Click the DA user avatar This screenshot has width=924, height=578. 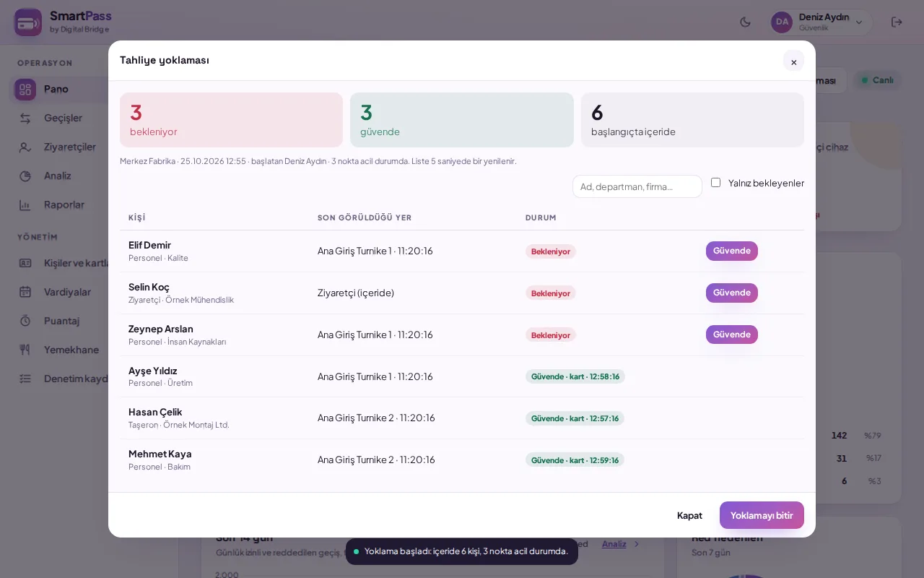click(782, 22)
